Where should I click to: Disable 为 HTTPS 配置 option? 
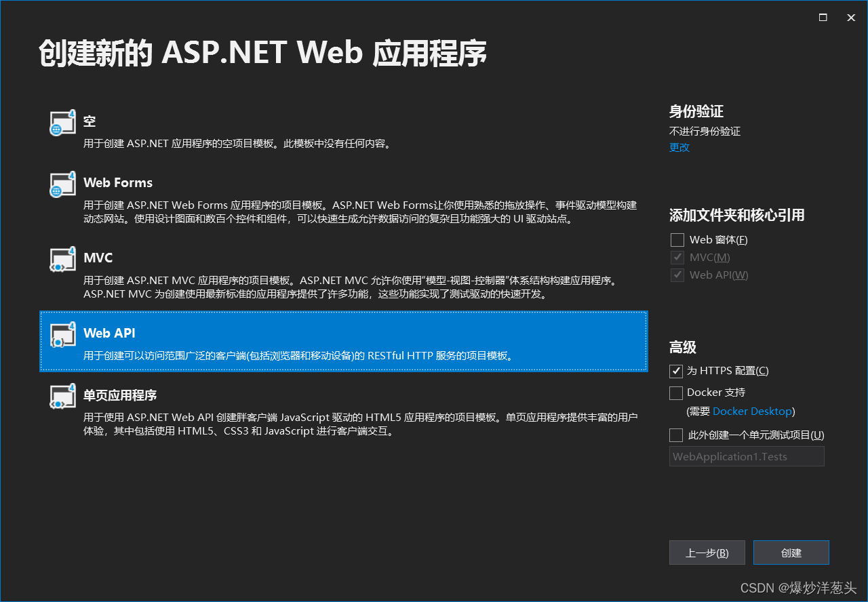pyautogui.click(x=675, y=371)
